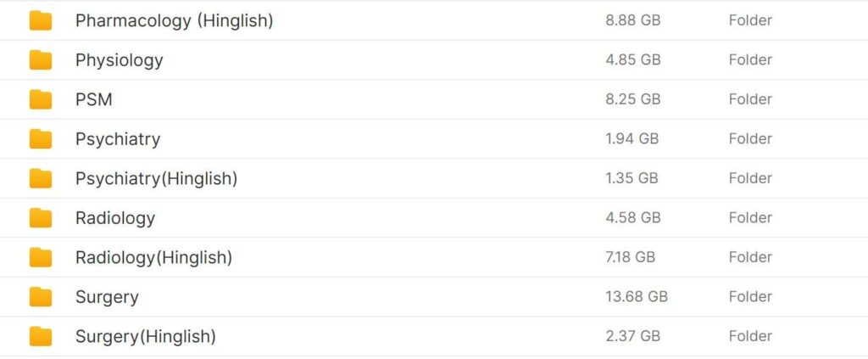Open Radiology(Hinglish) folder name
Screen dimensions: 868x359
click(x=153, y=257)
